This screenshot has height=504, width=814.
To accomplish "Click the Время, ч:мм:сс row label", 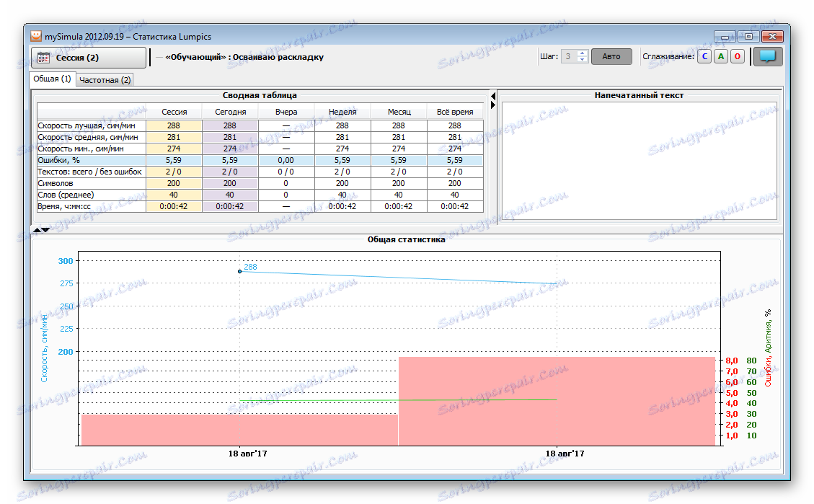I will pos(92,206).
